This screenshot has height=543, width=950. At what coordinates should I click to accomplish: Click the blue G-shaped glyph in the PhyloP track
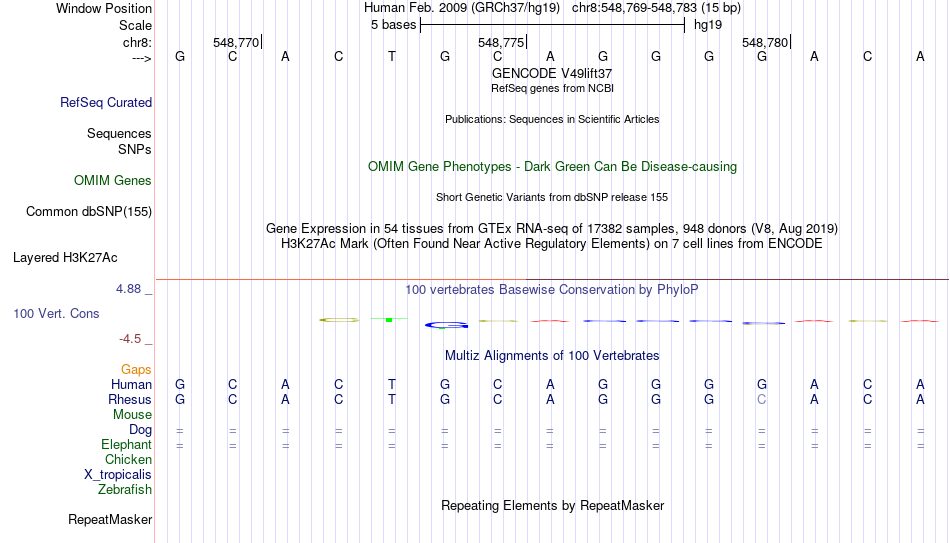click(447, 325)
